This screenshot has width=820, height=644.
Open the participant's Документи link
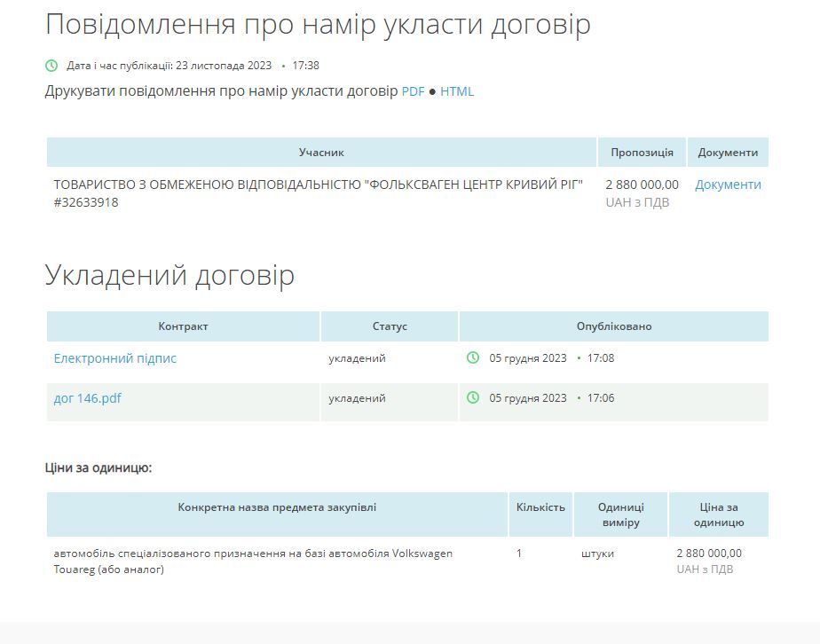[x=728, y=185]
